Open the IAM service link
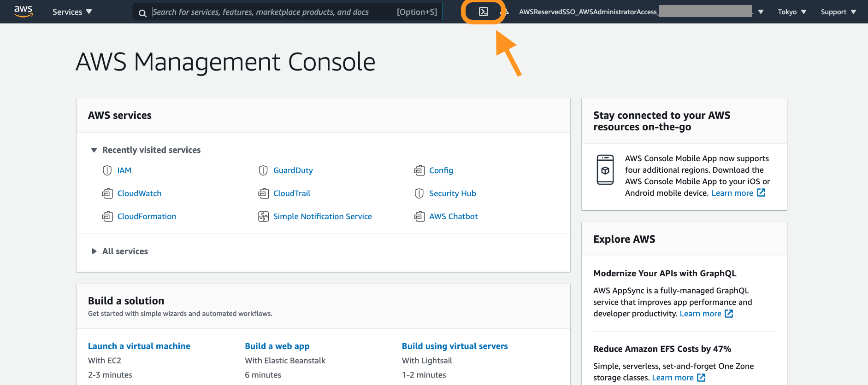This screenshot has width=868, height=385. pos(124,170)
